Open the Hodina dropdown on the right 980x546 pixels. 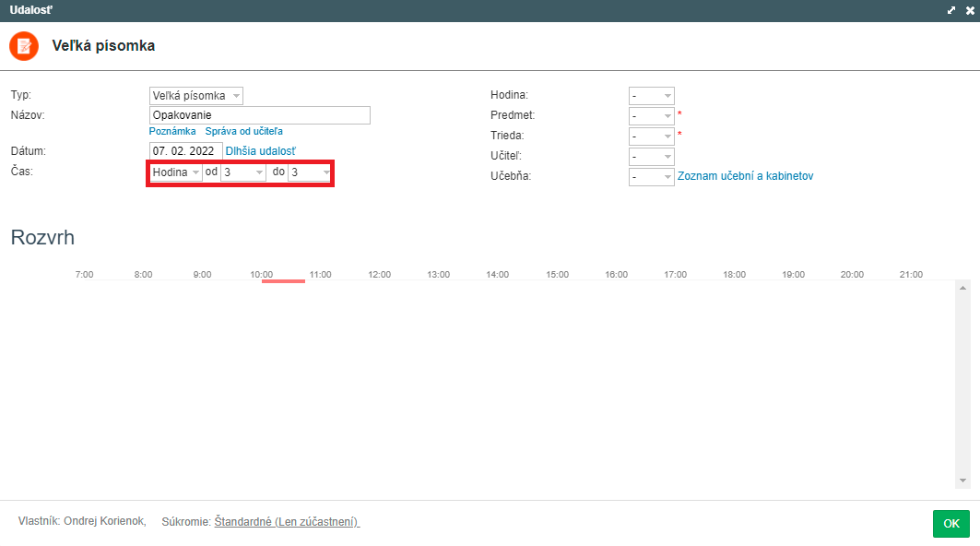point(651,96)
